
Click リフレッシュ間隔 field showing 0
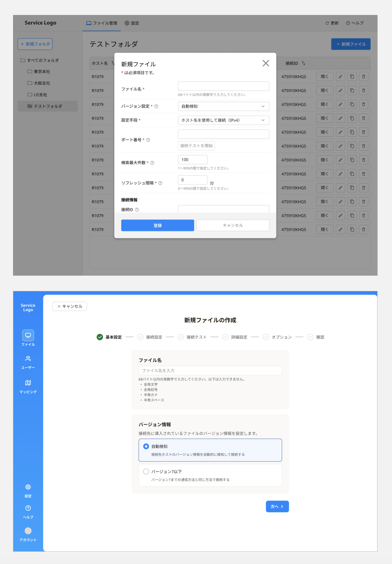coord(193,180)
